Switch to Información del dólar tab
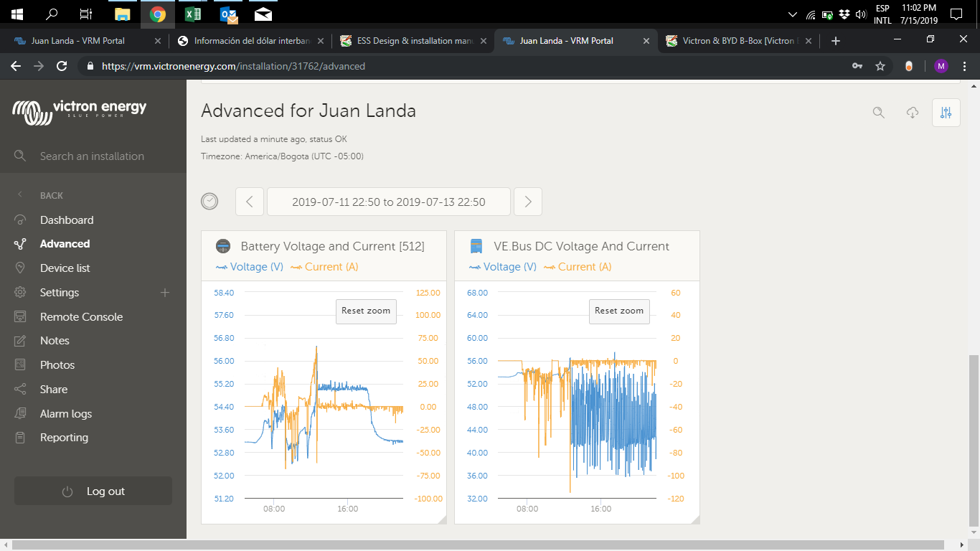980x551 pixels. pos(251,41)
